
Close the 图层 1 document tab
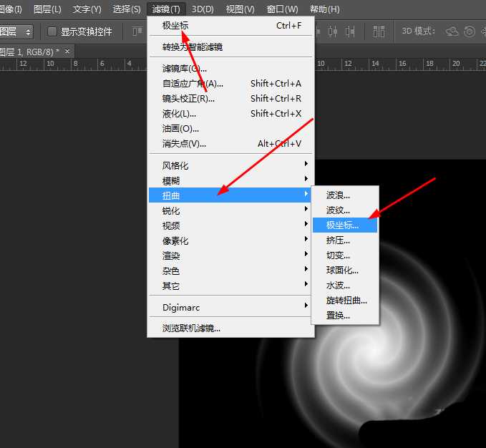(67, 52)
